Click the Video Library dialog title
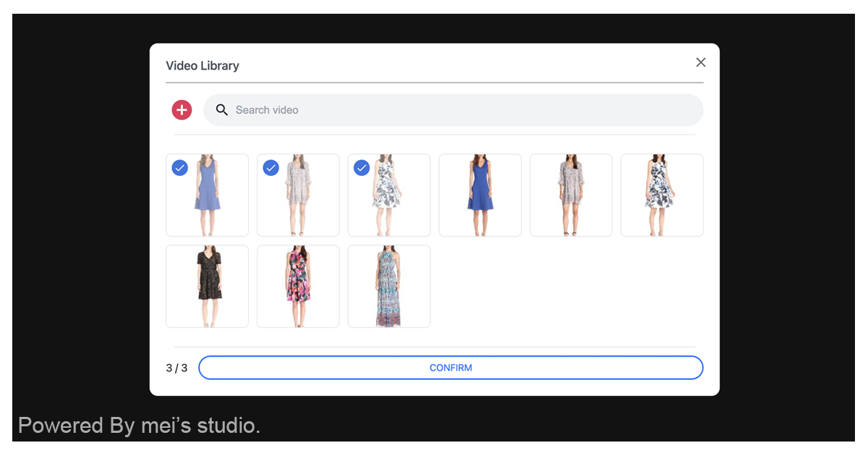Image resolution: width=868 pixels, height=456 pixels. pyautogui.click(x=203, y=66)
